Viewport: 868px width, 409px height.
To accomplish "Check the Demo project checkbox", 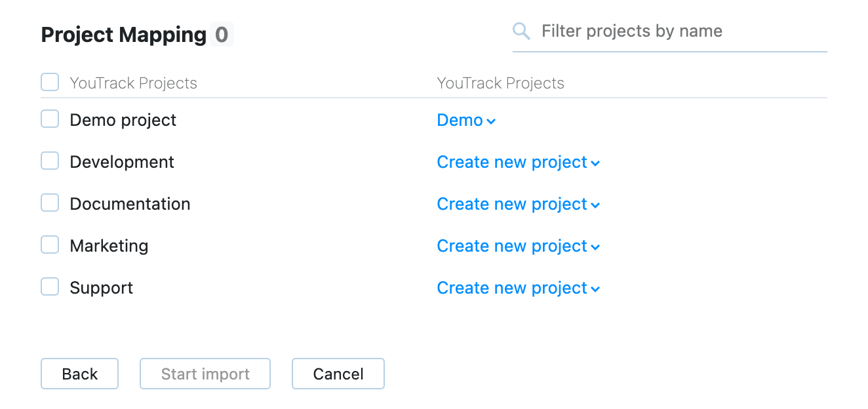I will click(50, 119).
